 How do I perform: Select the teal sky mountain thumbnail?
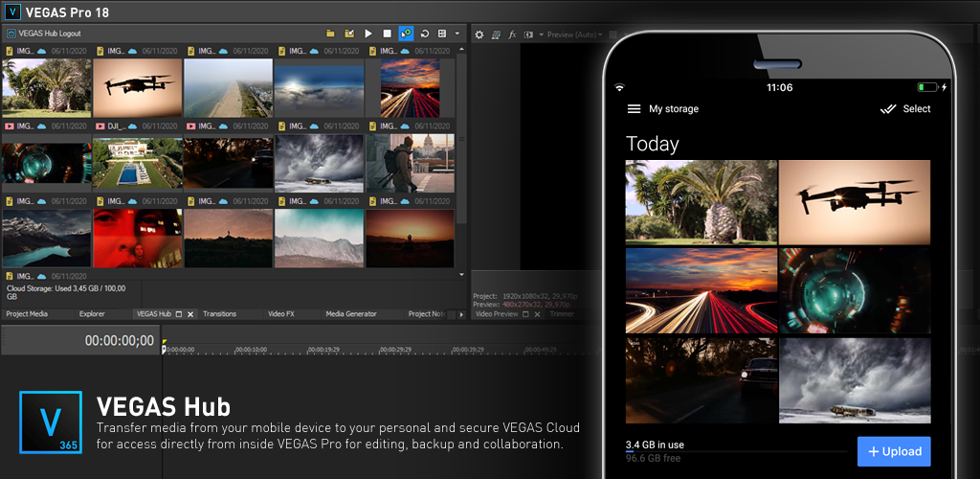pyautogui.click(x=320, y=239)
